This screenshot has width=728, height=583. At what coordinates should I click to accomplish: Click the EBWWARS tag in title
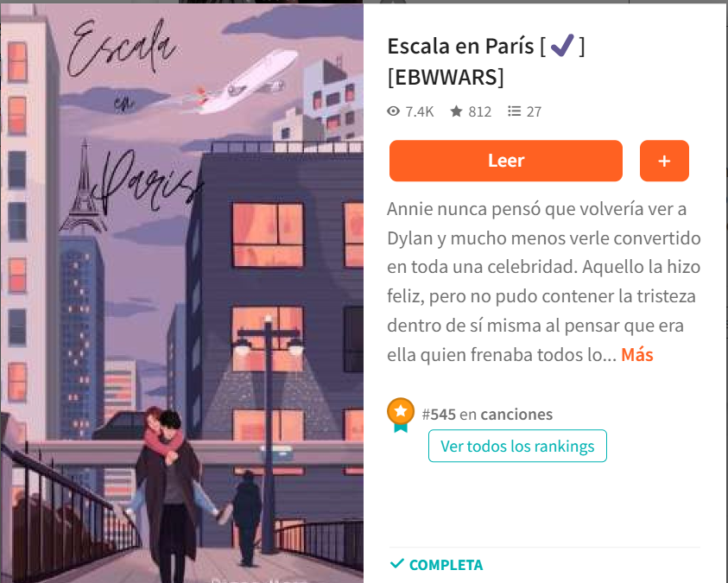[x=446, y=77]
